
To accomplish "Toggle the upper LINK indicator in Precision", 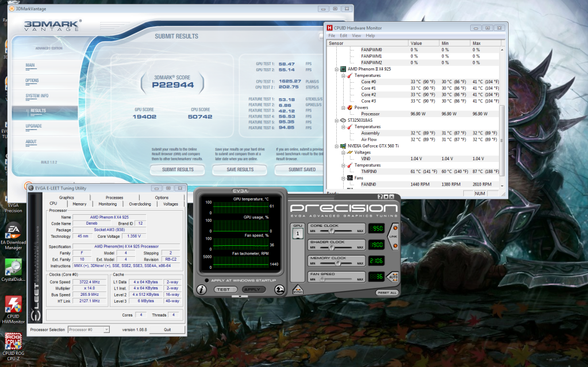I will point(395,228).
